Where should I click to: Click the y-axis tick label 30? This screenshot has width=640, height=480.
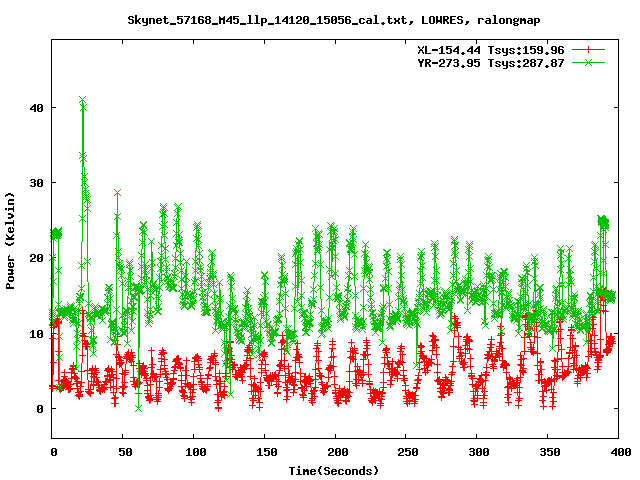(36, 183)
